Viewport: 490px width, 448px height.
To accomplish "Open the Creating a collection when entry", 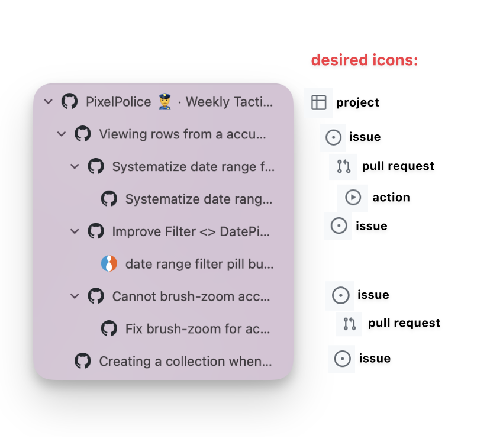I will tap(183, 361).
